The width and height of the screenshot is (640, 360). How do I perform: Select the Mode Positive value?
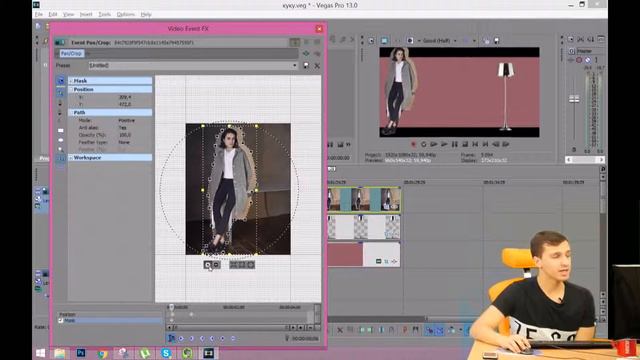click(x=126, y=120)
